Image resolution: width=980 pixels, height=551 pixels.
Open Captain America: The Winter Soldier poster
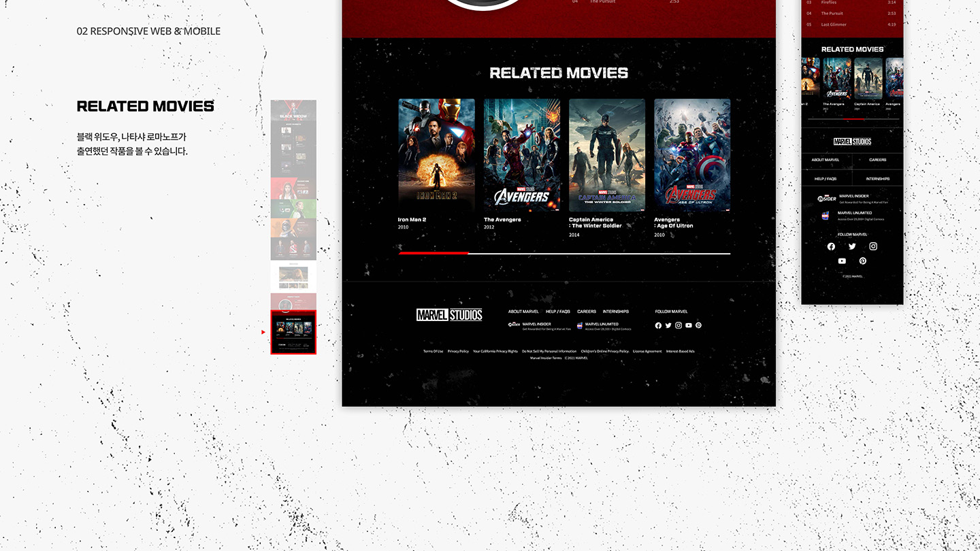coord(606,154)
